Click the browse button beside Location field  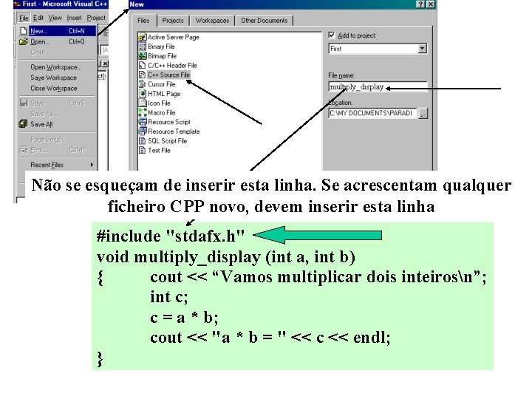click(x=423, y=113)
